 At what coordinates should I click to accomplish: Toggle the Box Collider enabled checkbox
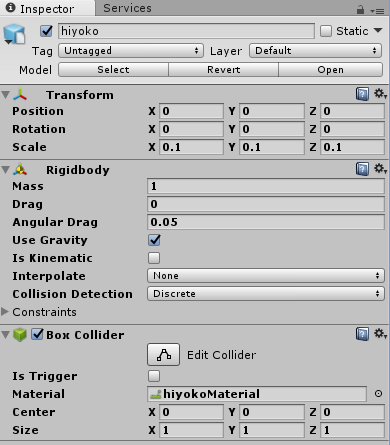click(37, 334)
